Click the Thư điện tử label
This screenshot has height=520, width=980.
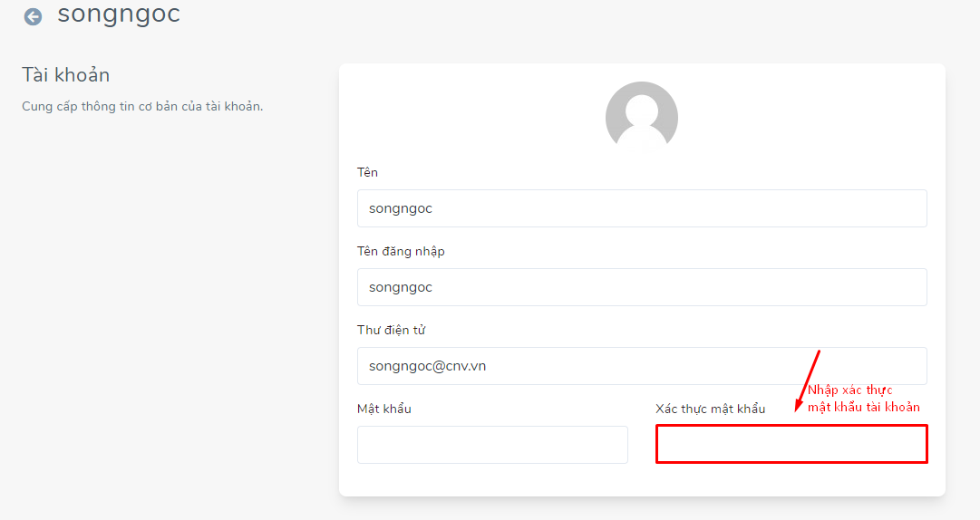pyautogui.click(x=391, y=331)
